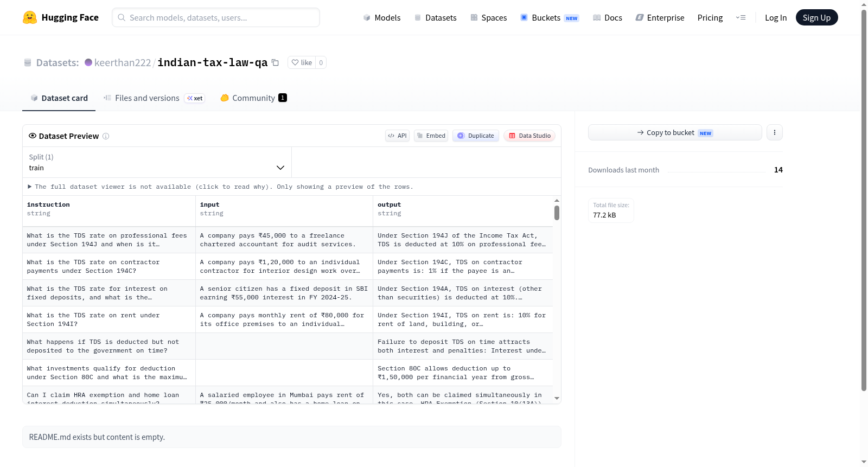Image resolution: width=868 pixels, height=467 pixels.
Task: Select the input column header
Action: pyautogui.click(x=284, y=211)
